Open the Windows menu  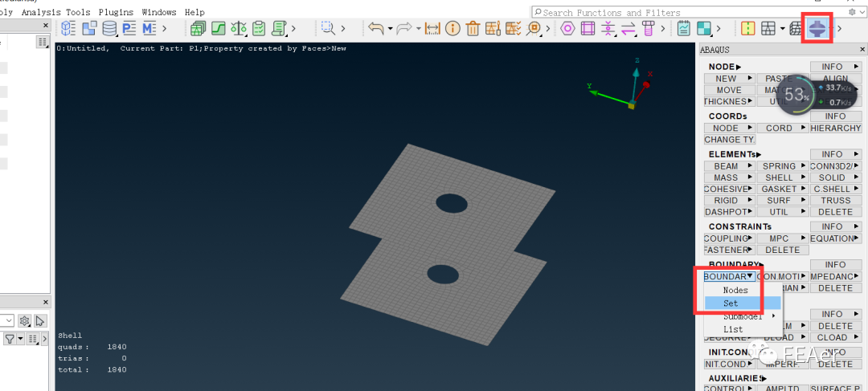click(159, 11)
